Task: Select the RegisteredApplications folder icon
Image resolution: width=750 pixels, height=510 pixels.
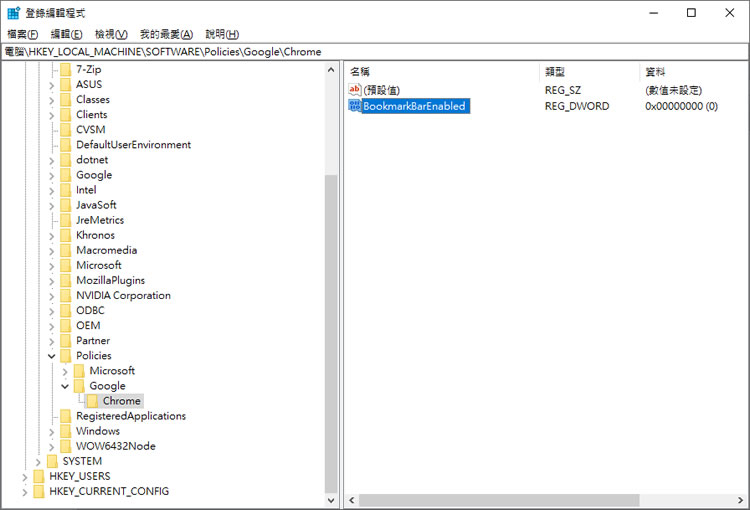Action: click(x=66, y=416)
